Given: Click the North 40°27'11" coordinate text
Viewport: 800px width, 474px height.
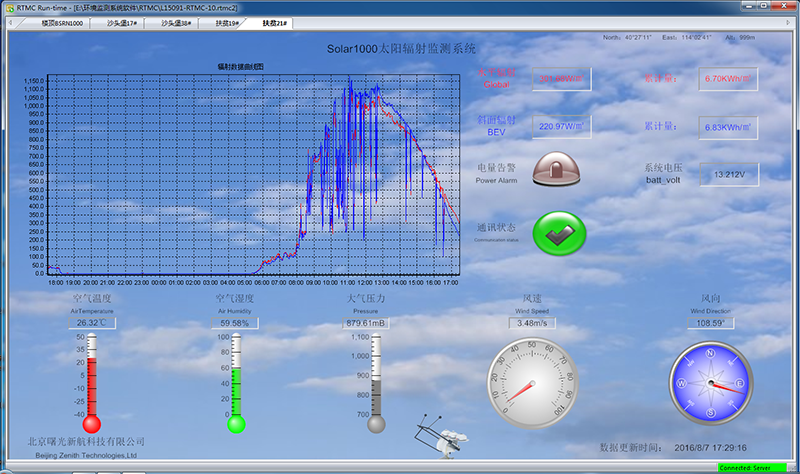Looking at the screenshot, I should coord(627,37).
